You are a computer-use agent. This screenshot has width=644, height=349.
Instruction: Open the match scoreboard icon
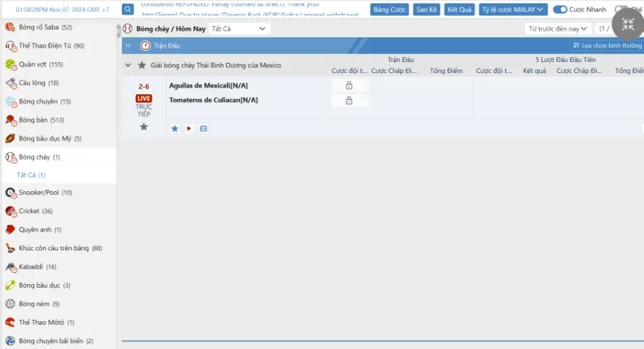pyautogui.click(x=203, y=129)
